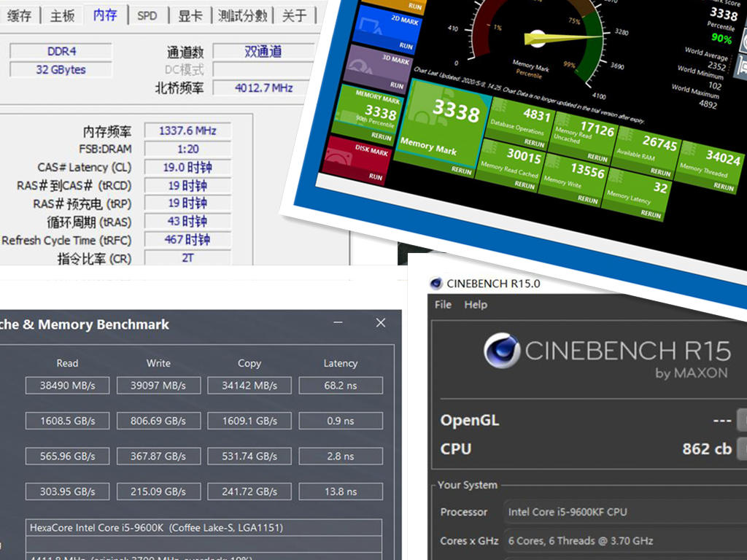The image size is (747, 560).
Task: Rerun the Available RAM test
Action: click(660, 172)
